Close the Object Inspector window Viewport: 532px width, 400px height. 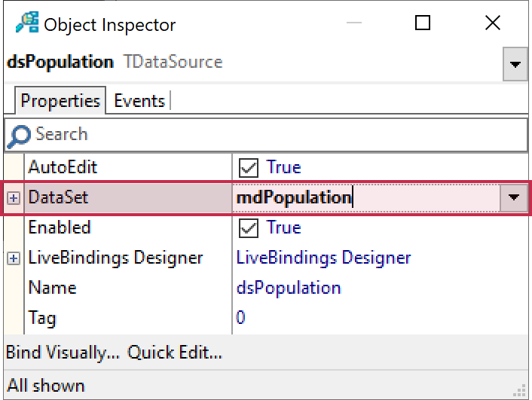493,23
